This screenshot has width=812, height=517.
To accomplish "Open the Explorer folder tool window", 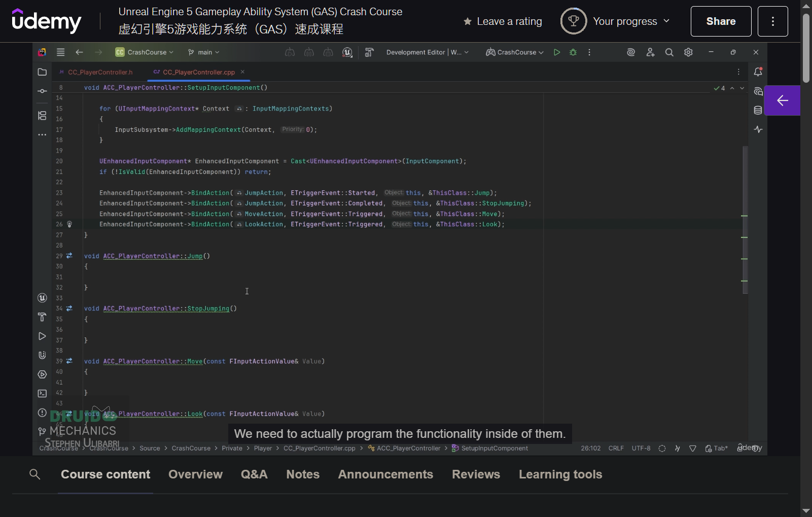I will (42, 72).
